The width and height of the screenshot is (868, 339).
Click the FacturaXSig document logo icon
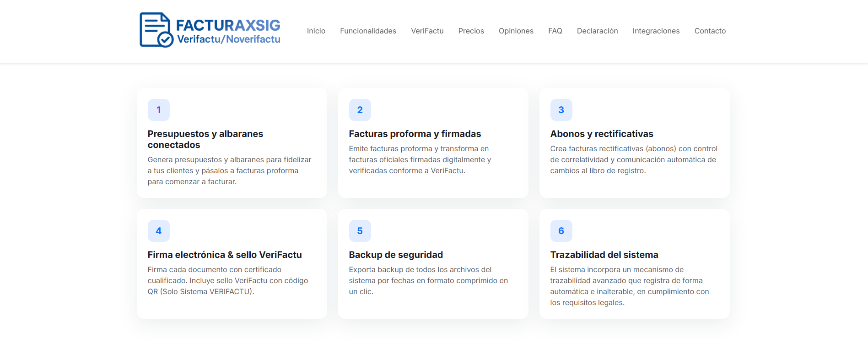[156, 30]
